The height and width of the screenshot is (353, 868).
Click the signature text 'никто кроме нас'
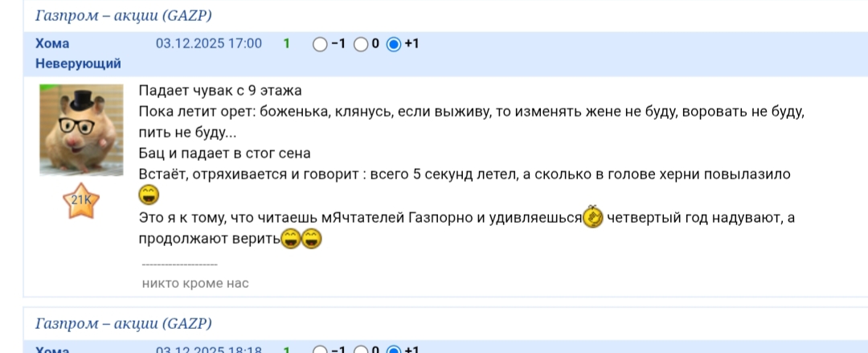coord(195,284)
